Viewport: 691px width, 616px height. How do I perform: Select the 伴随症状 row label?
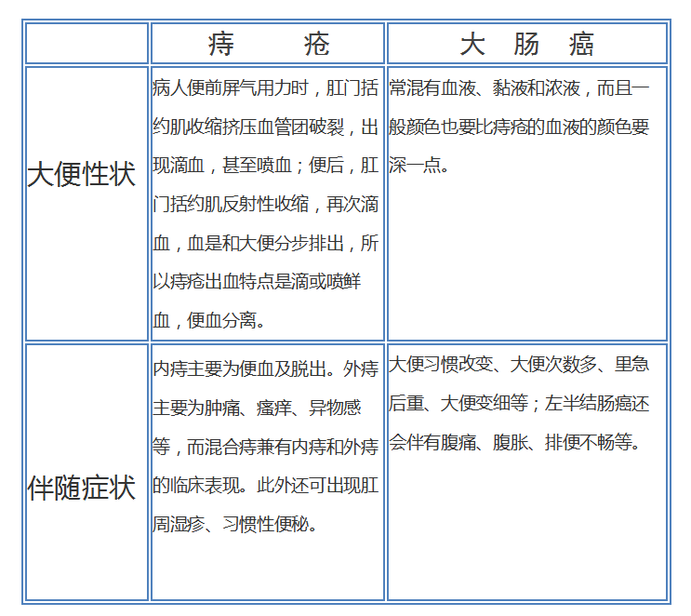click(82, 488)
